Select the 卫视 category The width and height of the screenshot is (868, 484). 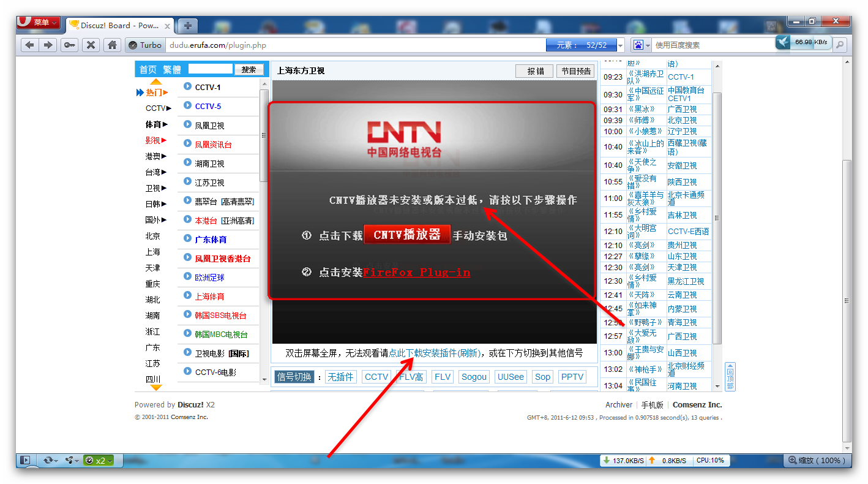point(155,188)
